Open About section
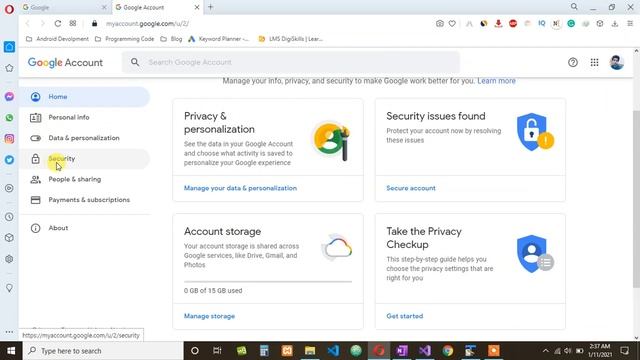This screenshot has width=640, height=360. click(85, 228)
